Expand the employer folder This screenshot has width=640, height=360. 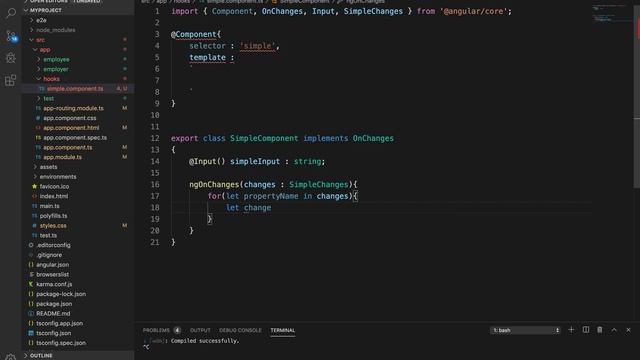point(56,69)
